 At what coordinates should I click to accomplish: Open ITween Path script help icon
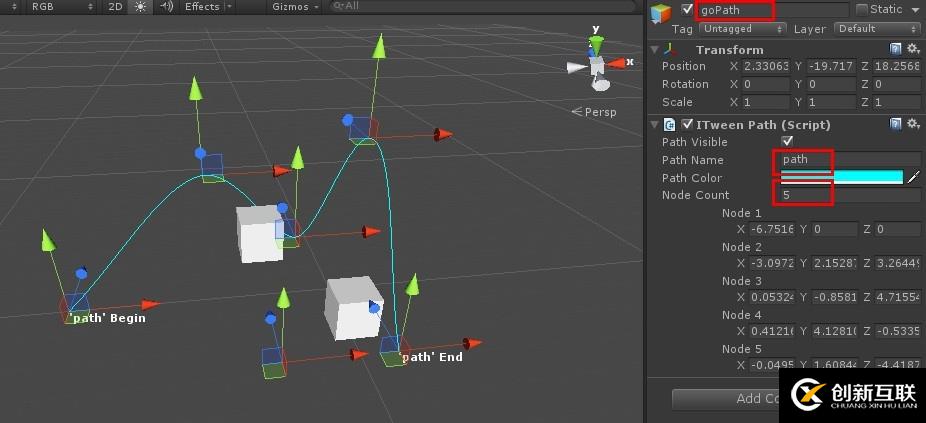(x=896, y=124)
